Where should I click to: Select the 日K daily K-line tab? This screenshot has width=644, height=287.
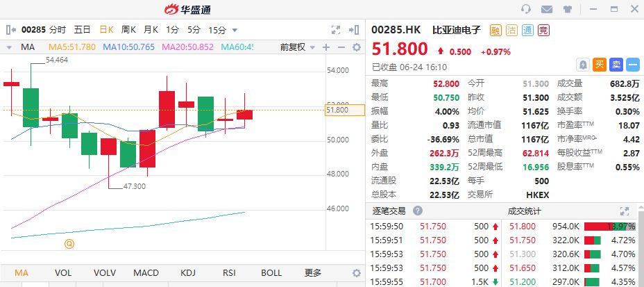[106, 30]
